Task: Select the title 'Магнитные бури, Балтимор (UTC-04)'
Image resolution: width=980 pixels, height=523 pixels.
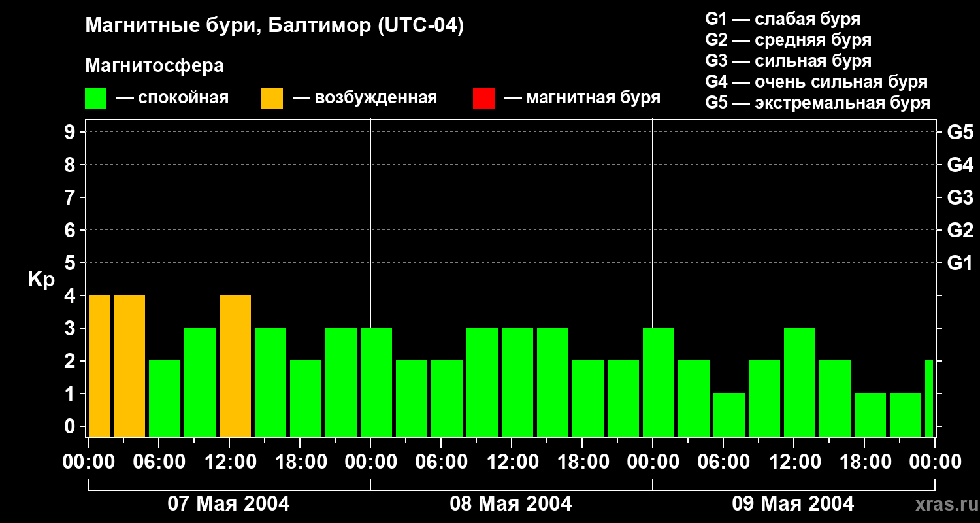Action: coord(274,26)
